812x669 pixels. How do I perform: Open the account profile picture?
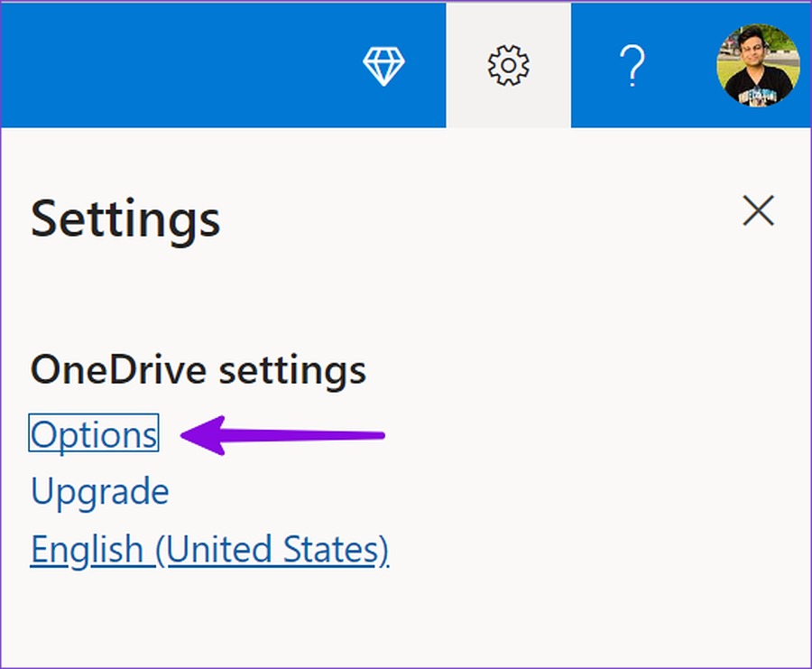click(758, 65)
